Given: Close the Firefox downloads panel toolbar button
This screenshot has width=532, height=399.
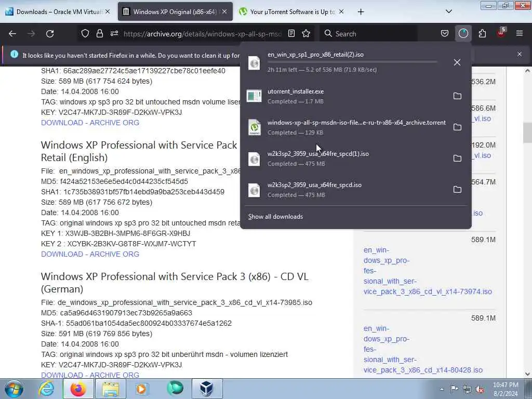Looking at the screenshot, I should [x=463, y=34].
